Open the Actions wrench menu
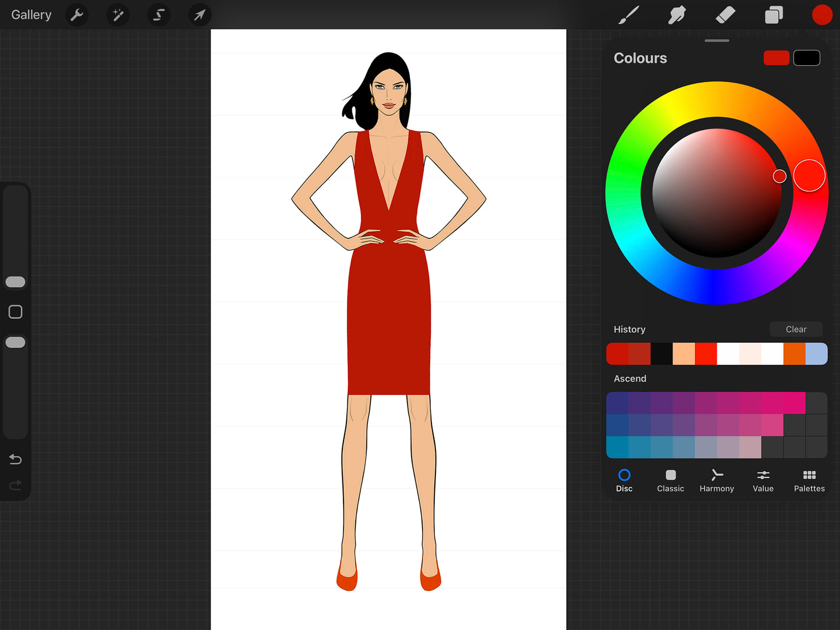The width and height of the screenshot is (840, 630). [x=77, y=15]
